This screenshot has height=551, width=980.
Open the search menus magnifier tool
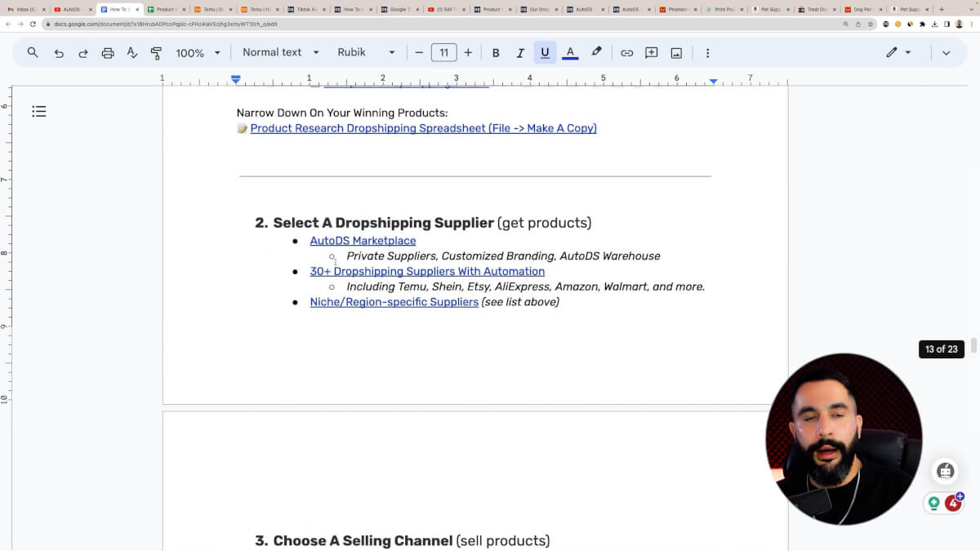pos(33,52)
